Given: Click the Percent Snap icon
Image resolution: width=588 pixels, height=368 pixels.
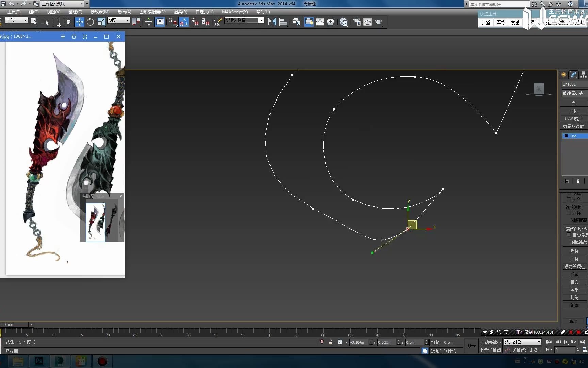Looking at the screenshot, I should point(194,21).
